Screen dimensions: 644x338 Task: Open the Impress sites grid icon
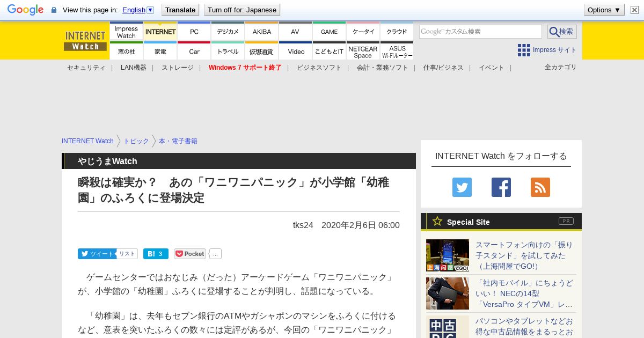click(524, 50)
